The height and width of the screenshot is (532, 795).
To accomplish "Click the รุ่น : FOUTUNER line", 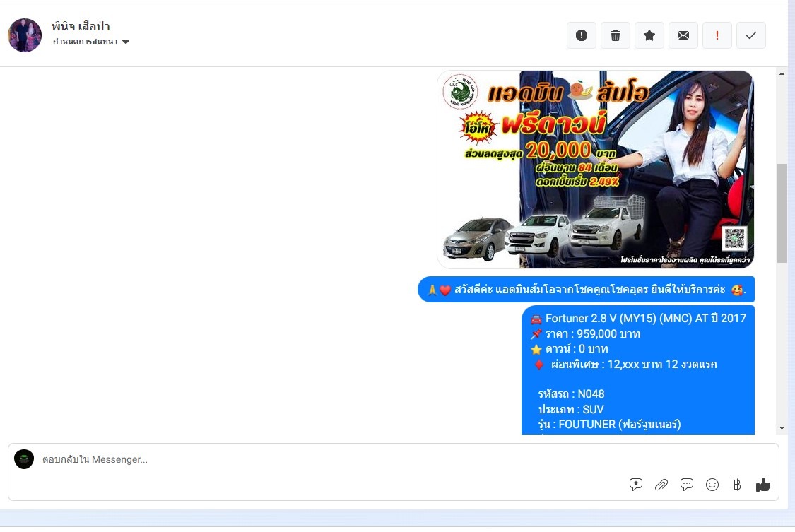I will 609,425.
